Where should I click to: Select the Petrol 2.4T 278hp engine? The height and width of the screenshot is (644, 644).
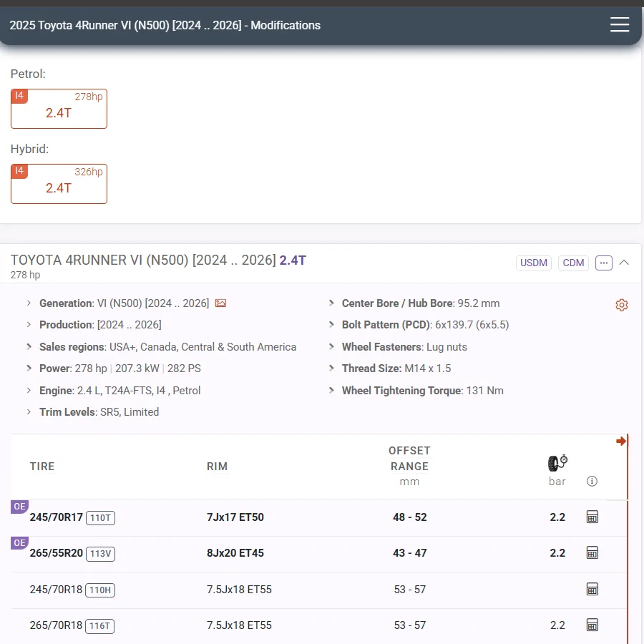59,109
